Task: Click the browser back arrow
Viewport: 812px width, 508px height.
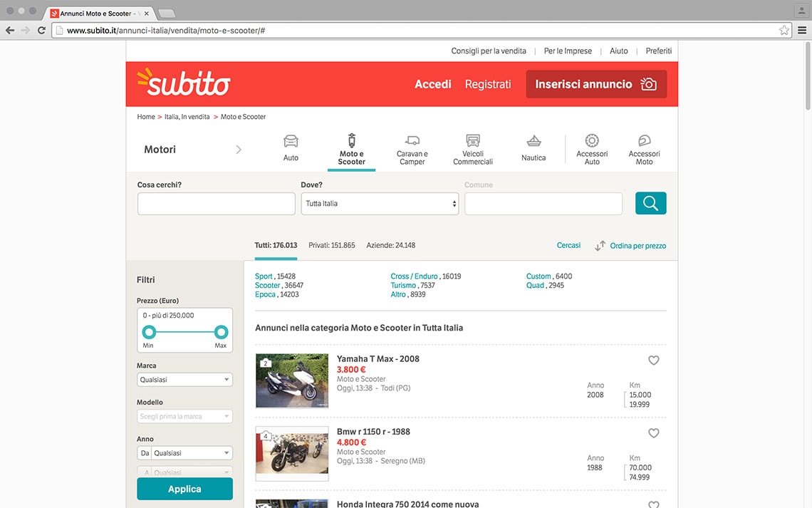Action: pyautogui.click(x=10, y=30)
